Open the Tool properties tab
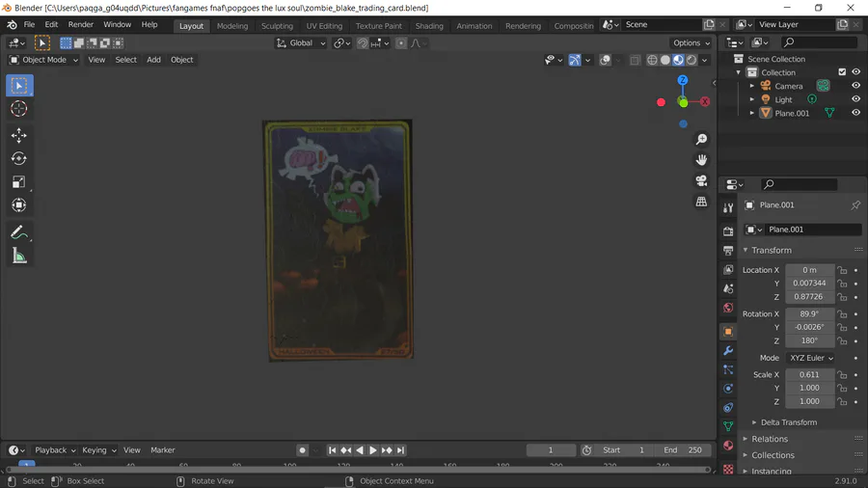868x488 pixels. (x=728, y=207)
